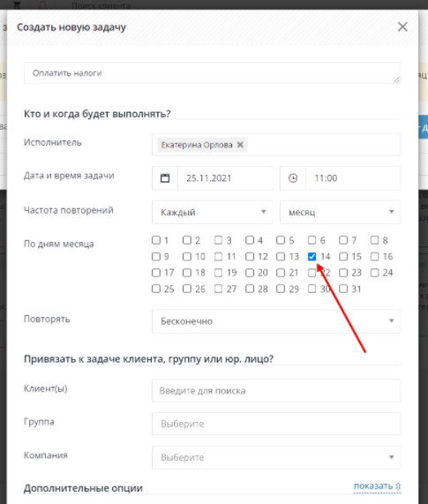Click the time field showing 11:00
Screen dimensions: 428x504
click(x=353, y=178)
